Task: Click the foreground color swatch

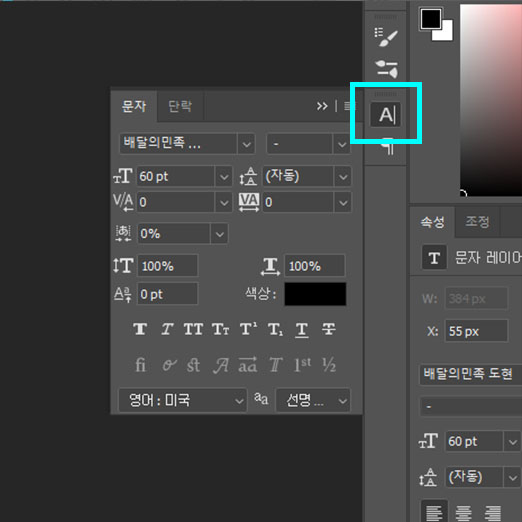Action: (431, 19)
